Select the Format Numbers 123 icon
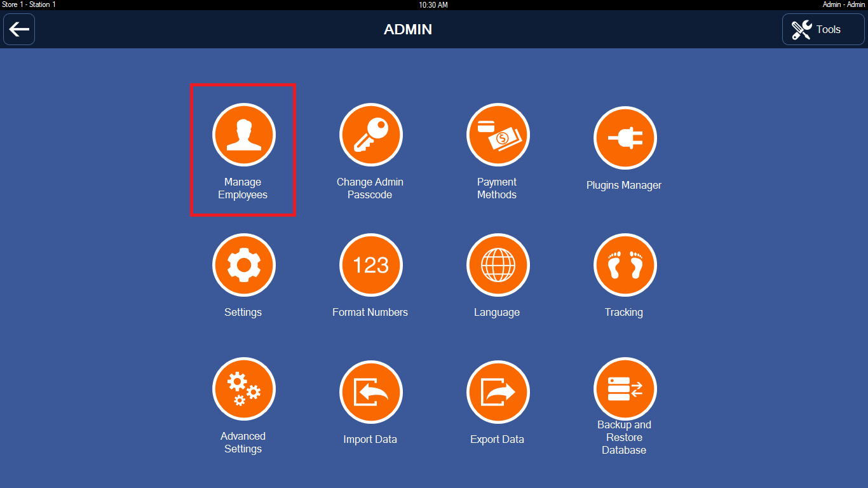The width and height of the screenshot is (868, 488). click(x=370, y=265)
